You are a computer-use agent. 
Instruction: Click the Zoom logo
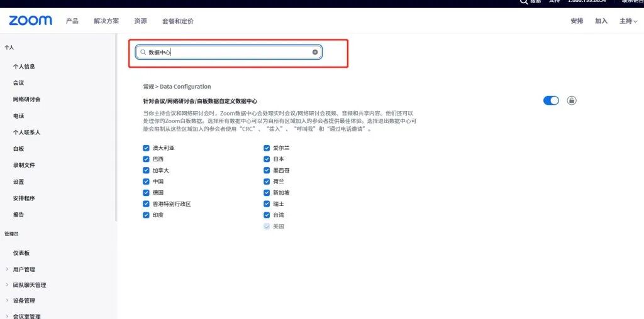[30, 21]
